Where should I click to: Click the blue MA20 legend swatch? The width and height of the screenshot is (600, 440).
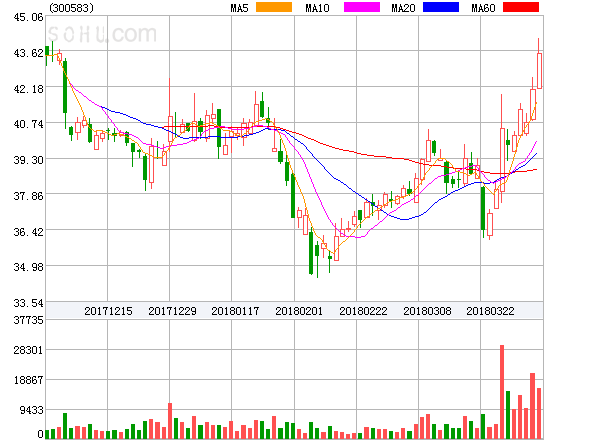440,8
